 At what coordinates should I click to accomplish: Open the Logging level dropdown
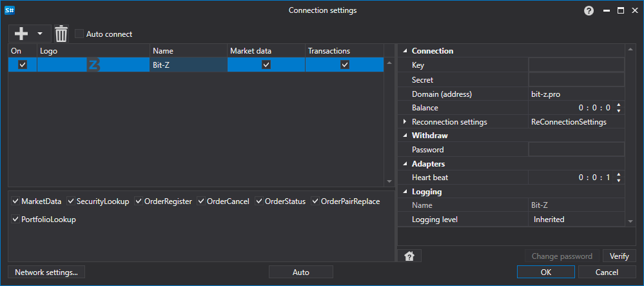point(576,220)
